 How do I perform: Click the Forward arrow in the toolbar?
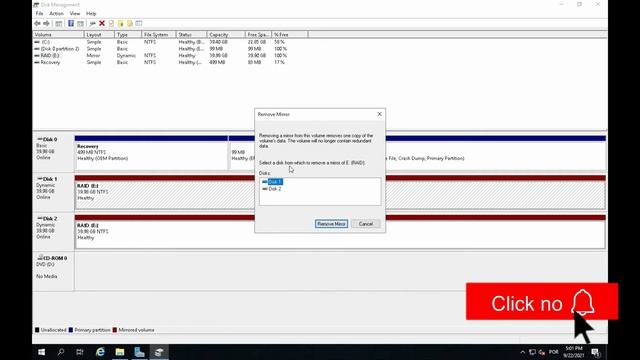47,24
